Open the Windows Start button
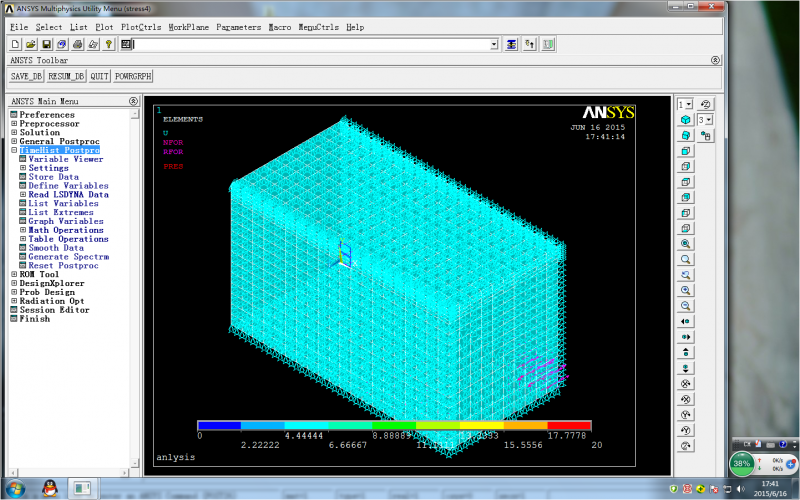Screen dimensions: 800x500 tap(15, 489)
